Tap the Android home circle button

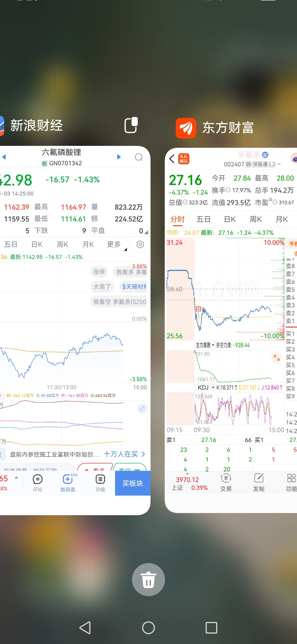(x=148, y=628)
